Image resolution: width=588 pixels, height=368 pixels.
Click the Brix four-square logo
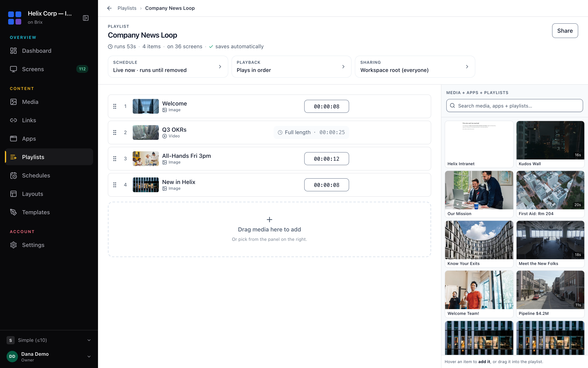[14, 18]
